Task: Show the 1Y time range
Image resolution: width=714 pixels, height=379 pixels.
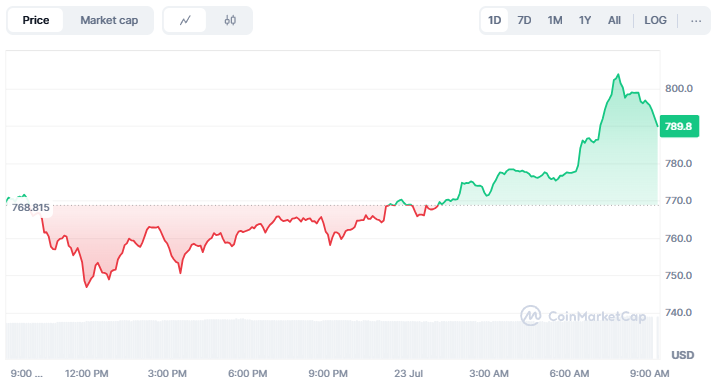Action: 585,20
